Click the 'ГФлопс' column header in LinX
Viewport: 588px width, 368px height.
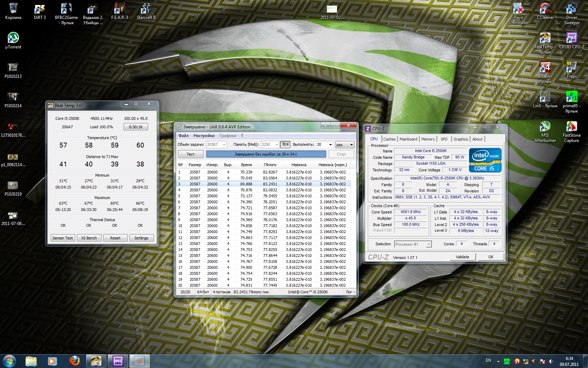(270, 165)
